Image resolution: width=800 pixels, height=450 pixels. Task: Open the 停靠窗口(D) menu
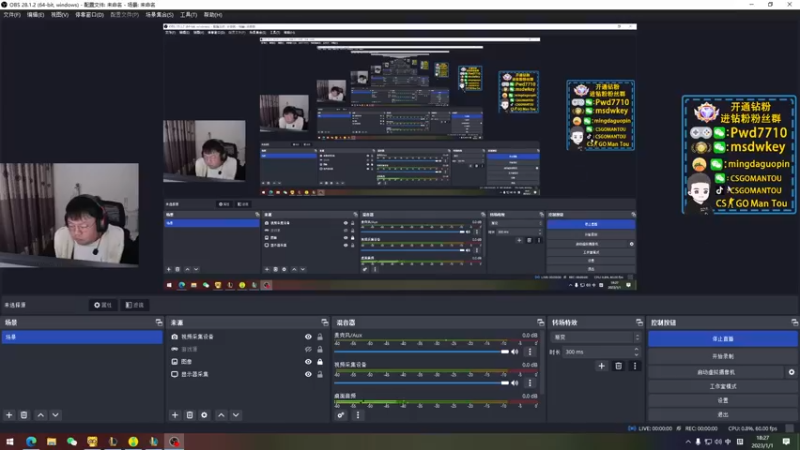(x=89, y=15)
